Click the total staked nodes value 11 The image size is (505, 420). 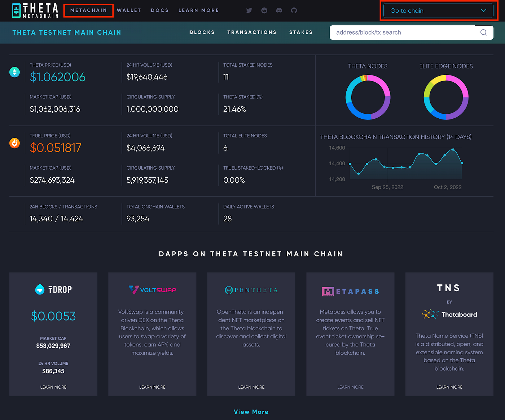226,77
